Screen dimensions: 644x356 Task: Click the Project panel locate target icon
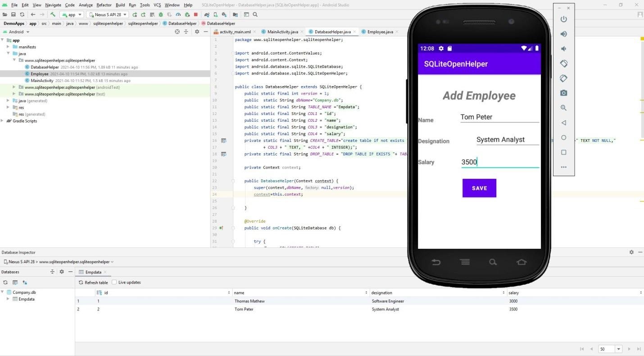coord(177,32)
